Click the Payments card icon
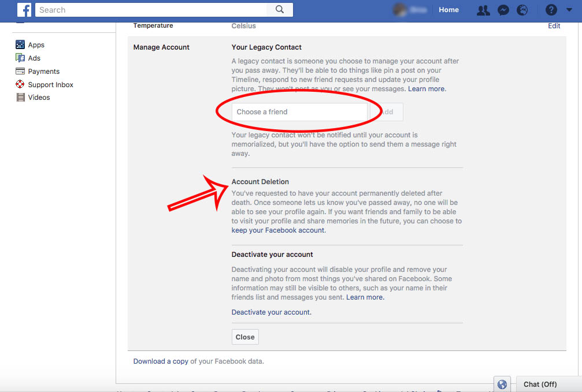The image size is (582, 392). [20, 71]
